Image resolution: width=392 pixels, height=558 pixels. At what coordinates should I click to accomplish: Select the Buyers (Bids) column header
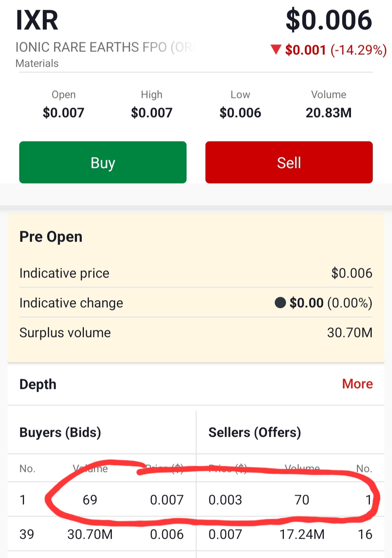[60, 432]
